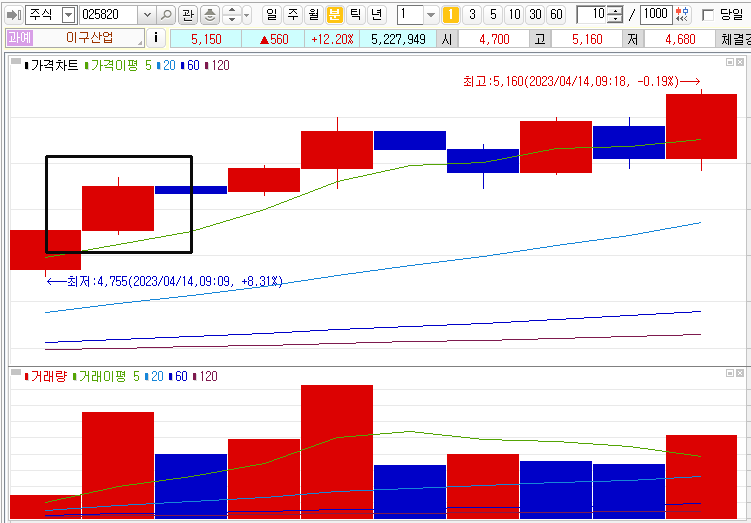
Task: Click the 최고:5,160 high price annotation
Action: coord(582,81)
